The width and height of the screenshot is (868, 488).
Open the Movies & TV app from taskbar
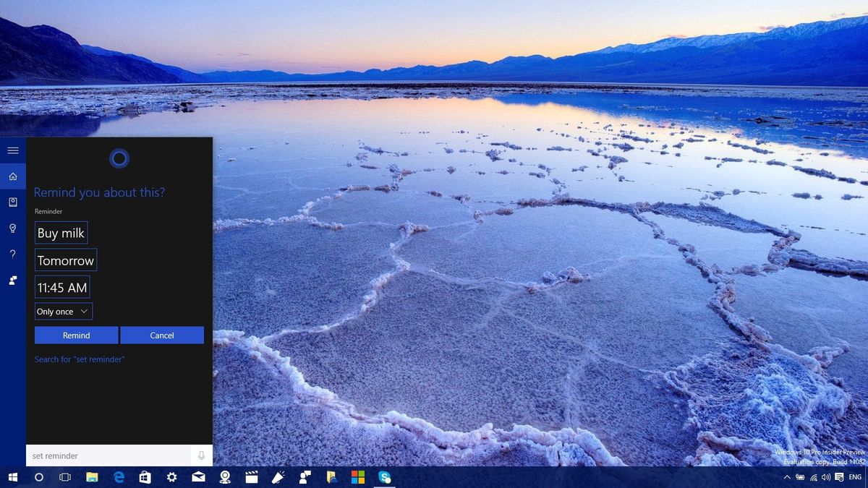[x=251, y=477]
